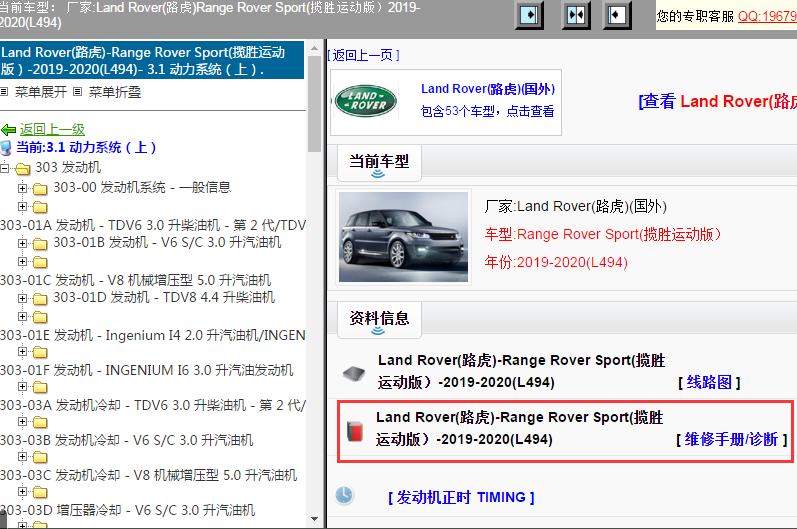Select 303-01F INGENIUM I6 3.0 item
The height and width of the screenshot is (529, 797).
(x=147, y=370)
